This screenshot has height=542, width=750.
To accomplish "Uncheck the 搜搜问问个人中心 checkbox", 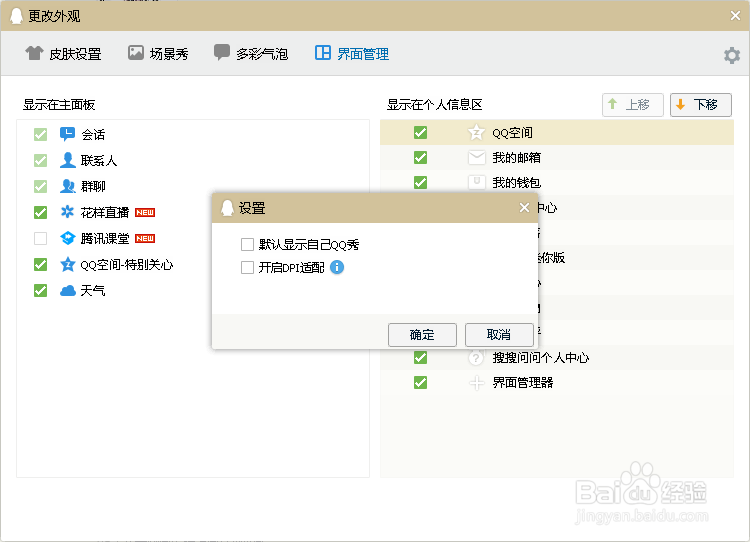I will coord(420,357).
